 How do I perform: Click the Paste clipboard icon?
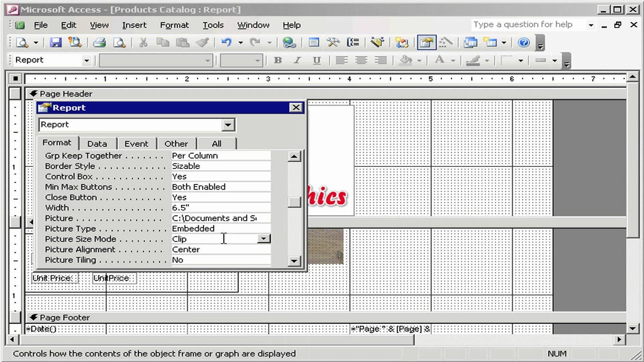pyautogui.click(x=183, y=43)
